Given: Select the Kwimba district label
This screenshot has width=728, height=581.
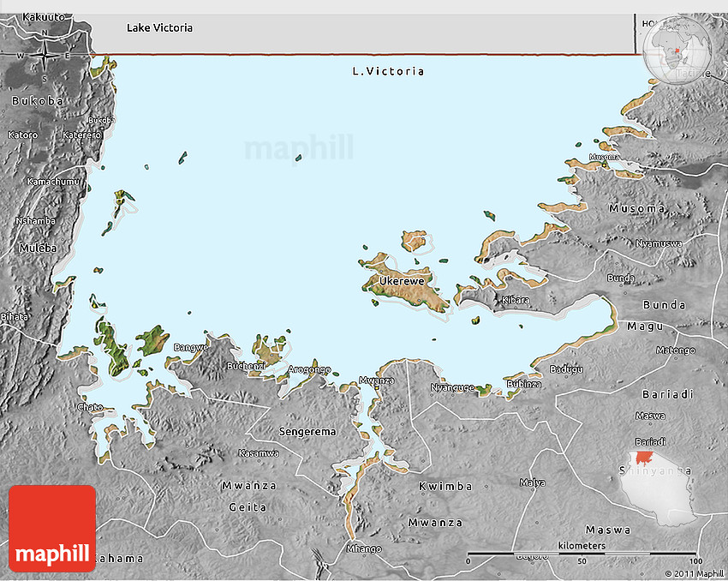Looking at the screenshot, I should (x=445, y=487).
